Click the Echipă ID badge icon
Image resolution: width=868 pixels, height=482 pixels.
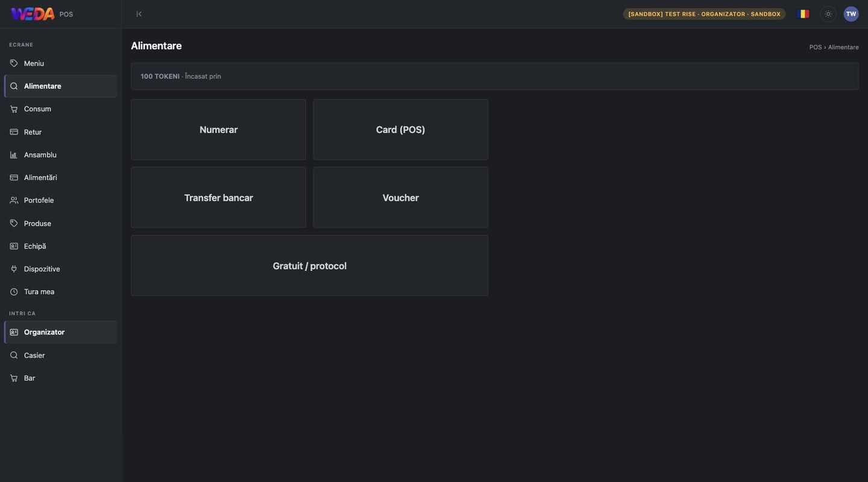(14, 246)
